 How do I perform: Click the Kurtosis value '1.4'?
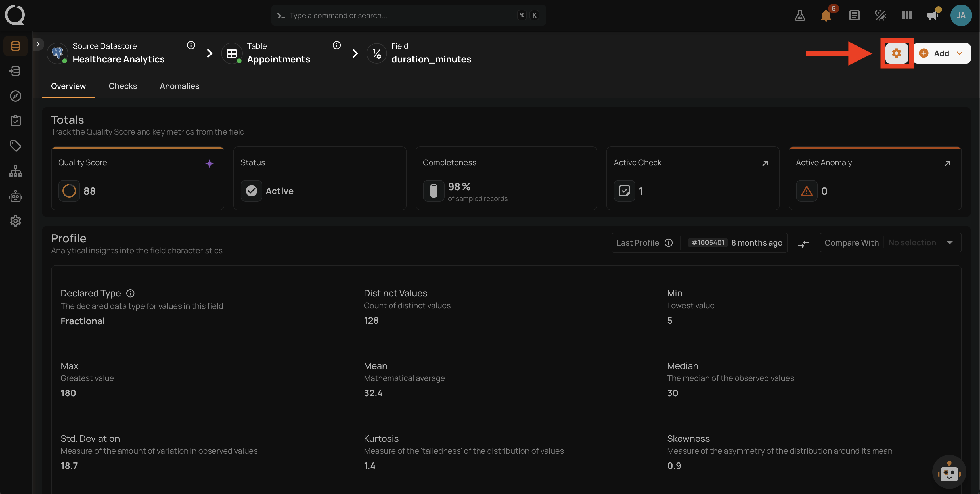click(369, 466)
